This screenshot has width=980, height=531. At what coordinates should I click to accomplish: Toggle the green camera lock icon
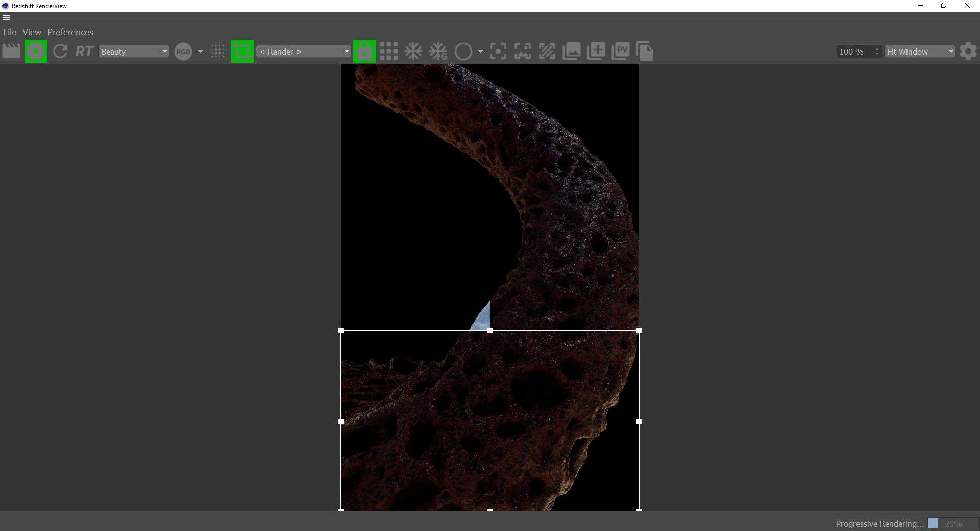click(x=364, y=52)
